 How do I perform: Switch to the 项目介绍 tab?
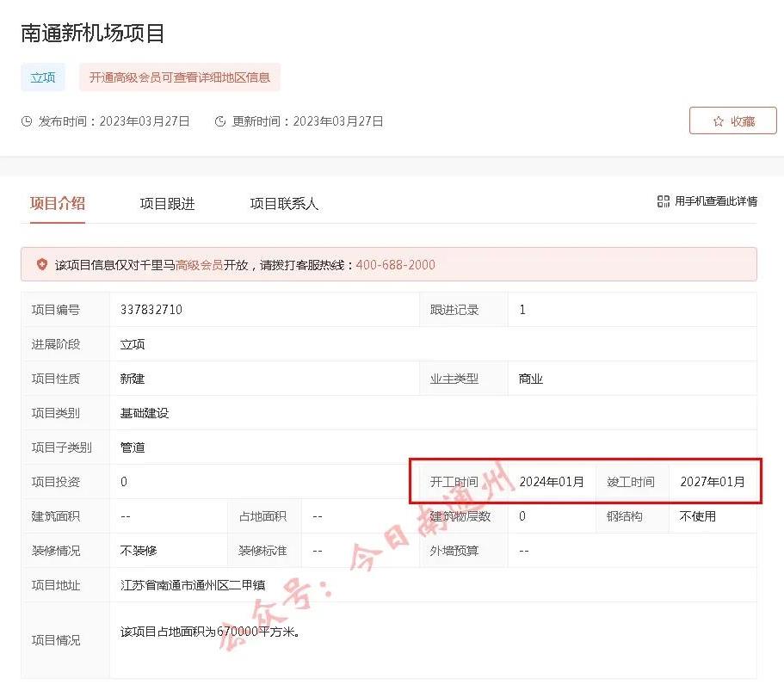tap(58, 204)
